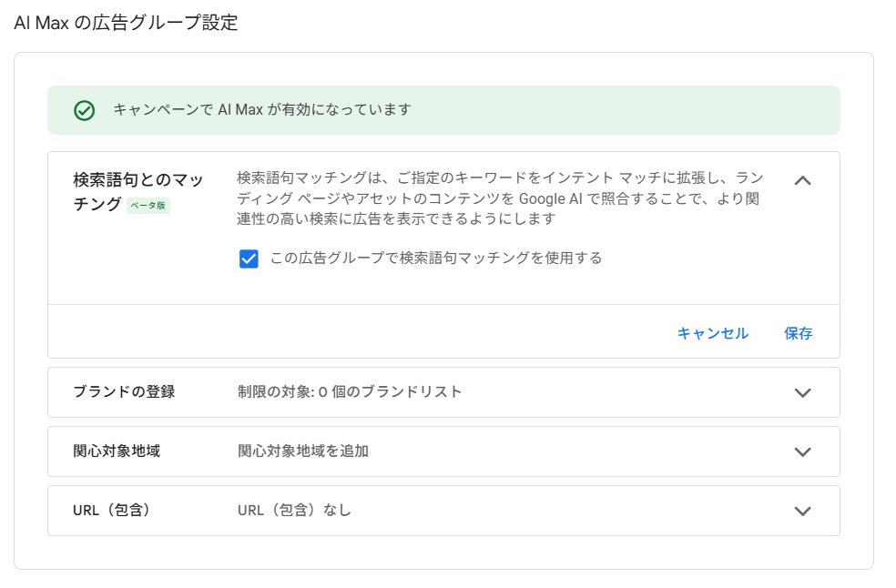This screenshot has height=588, width=896.
Task: Collapse the 検索語句とのマッチング section with the up chevron
Action: click(802, 181)
